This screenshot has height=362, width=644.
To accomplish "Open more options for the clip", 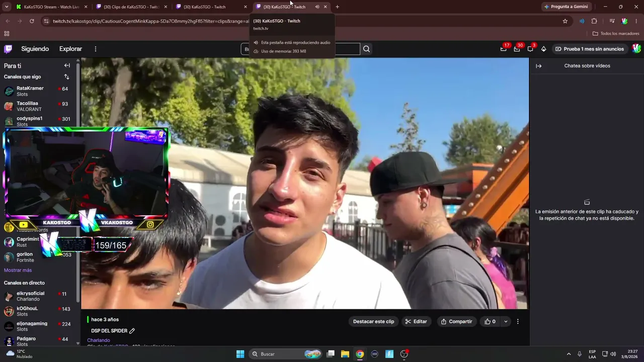I will tap(518, 321).
